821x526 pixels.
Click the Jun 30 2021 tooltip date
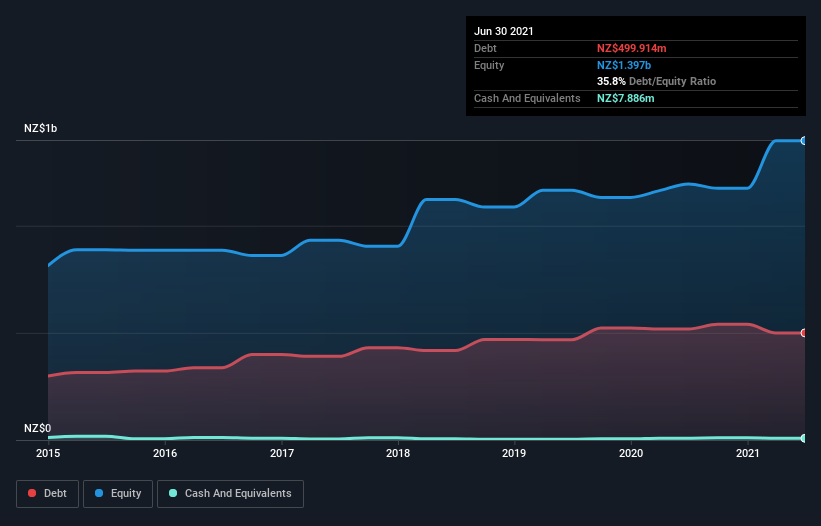504,31
